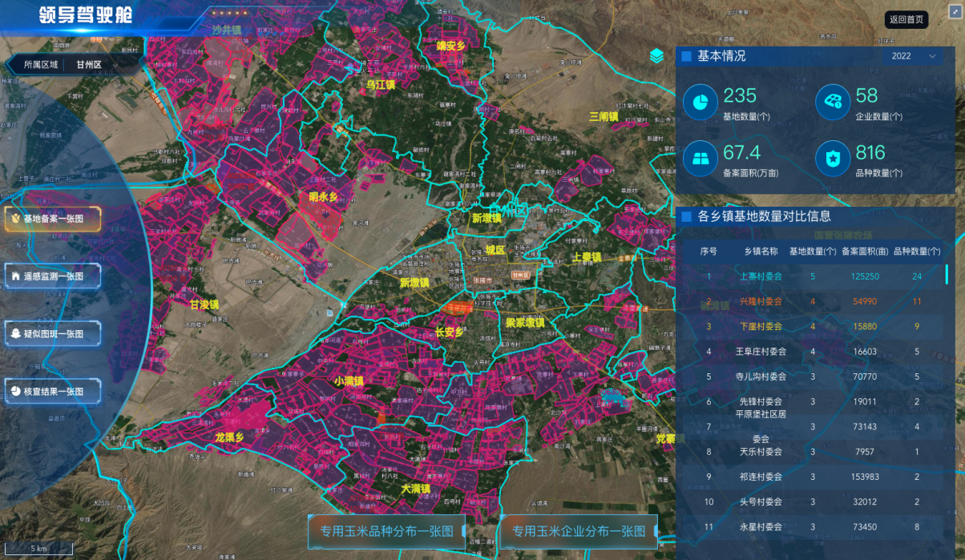Click the blue square beside 基本情况
Image resolution: width=965 pixels, height=560 pixels.
click(x=686, y=56)
